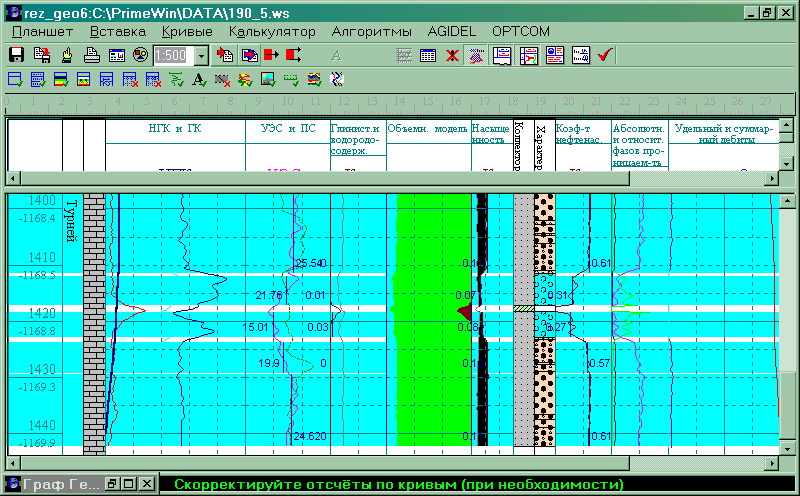The width and height of the screenshot is (800, 496).
Task: Click header pane scroll-down arrow
Action: tap(786, 164)
